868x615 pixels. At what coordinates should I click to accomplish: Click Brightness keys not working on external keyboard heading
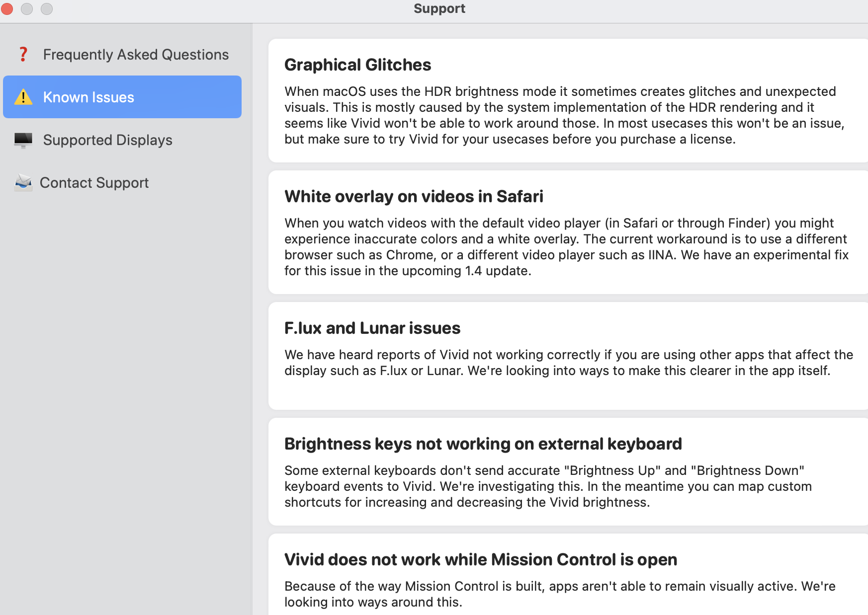[483, 444]
